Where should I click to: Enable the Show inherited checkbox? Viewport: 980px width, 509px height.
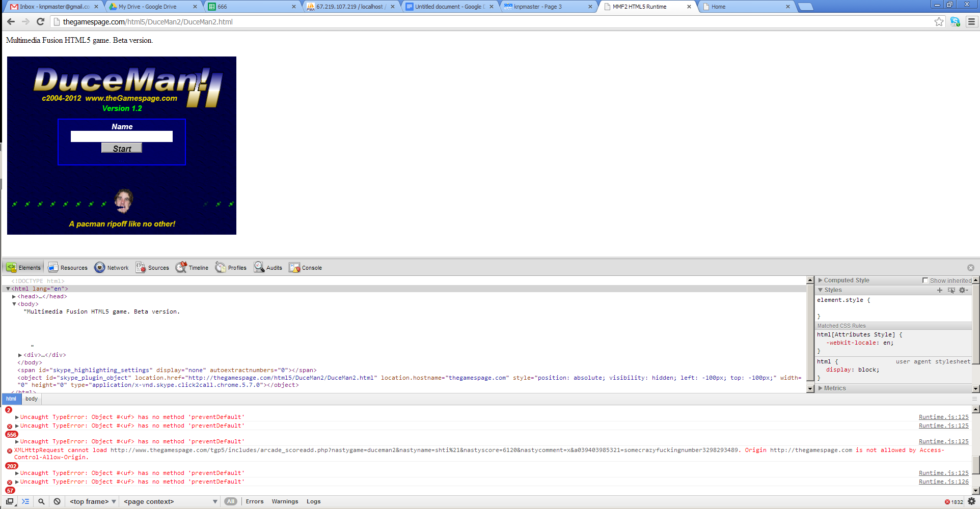point(925,280)
